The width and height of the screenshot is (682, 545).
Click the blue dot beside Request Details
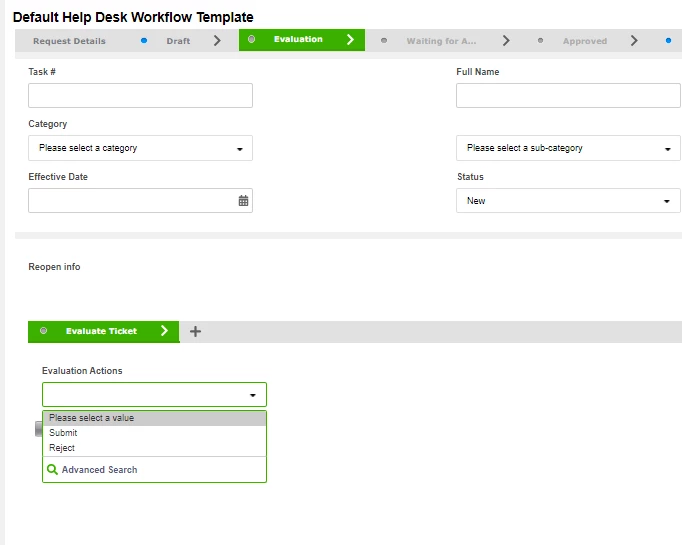click(x=144, y=41)
